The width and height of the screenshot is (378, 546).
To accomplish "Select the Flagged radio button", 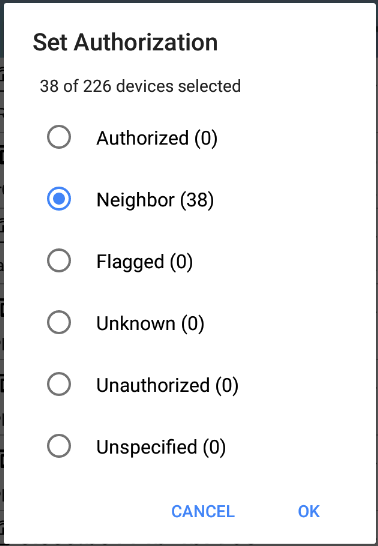I will (59, 260).
